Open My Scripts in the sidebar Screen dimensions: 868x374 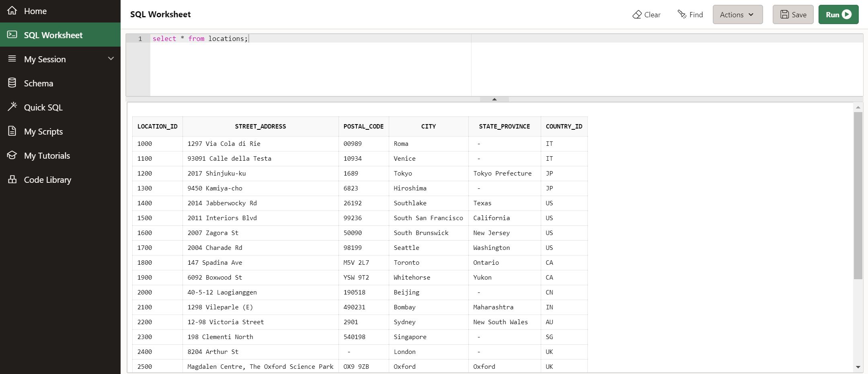pos(60,131)
